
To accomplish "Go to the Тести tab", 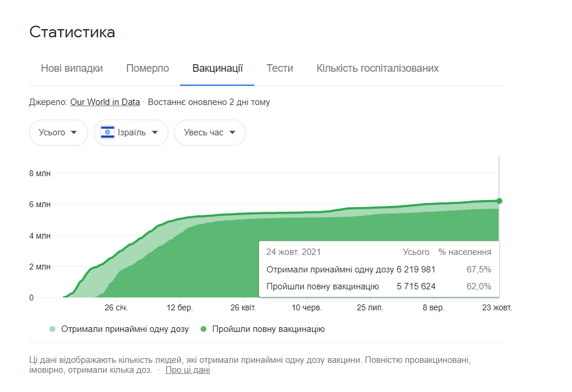I will pyautogui.click(x=280, y=68).
